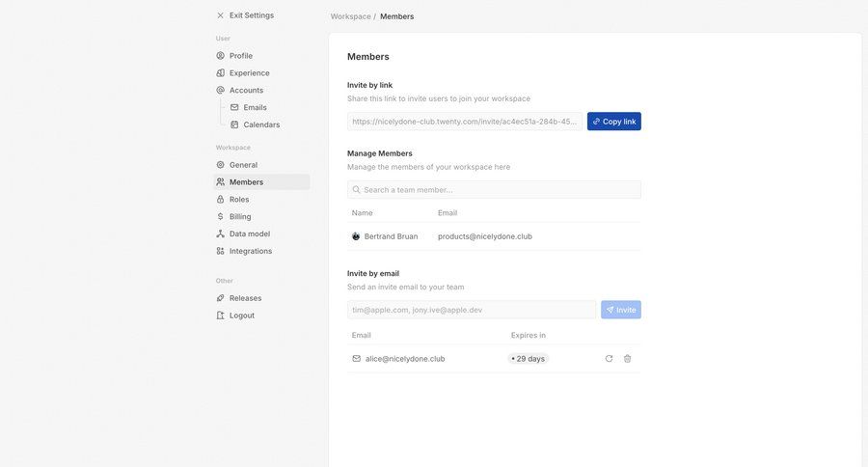Click the Name column header
This screenshot has width=868, height=467.
click(x=362, y=212)
